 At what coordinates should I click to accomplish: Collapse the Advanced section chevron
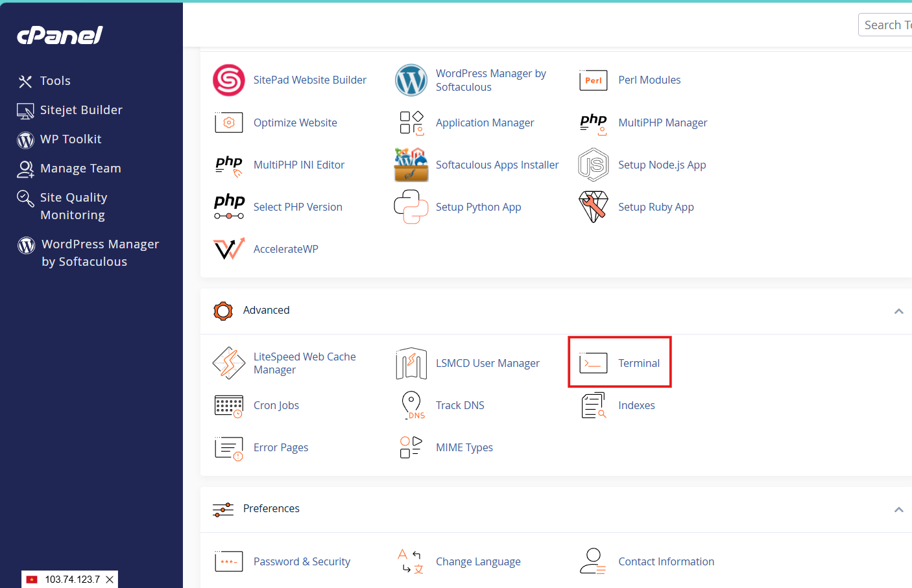click(899, 311)
